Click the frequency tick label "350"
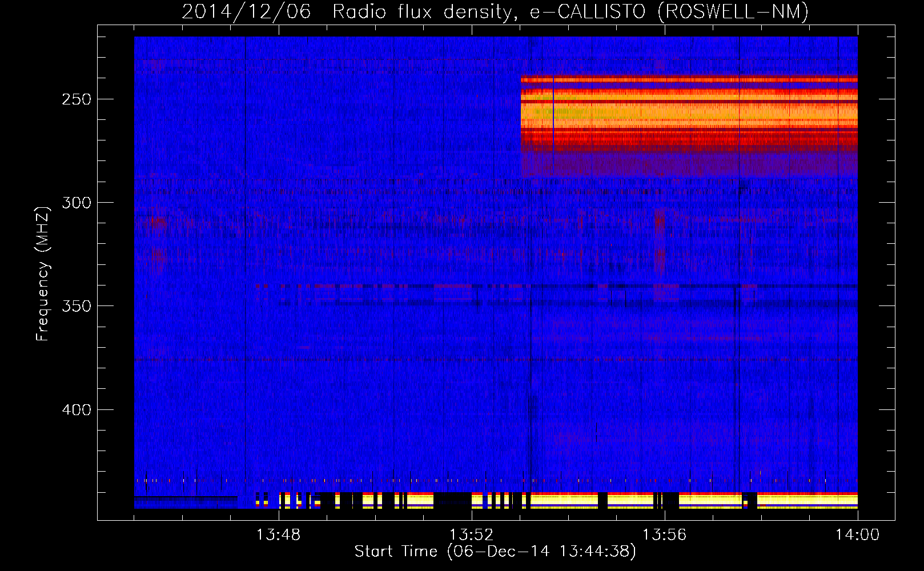This screenshot has height=571, width=924. [x=76, y=306]
